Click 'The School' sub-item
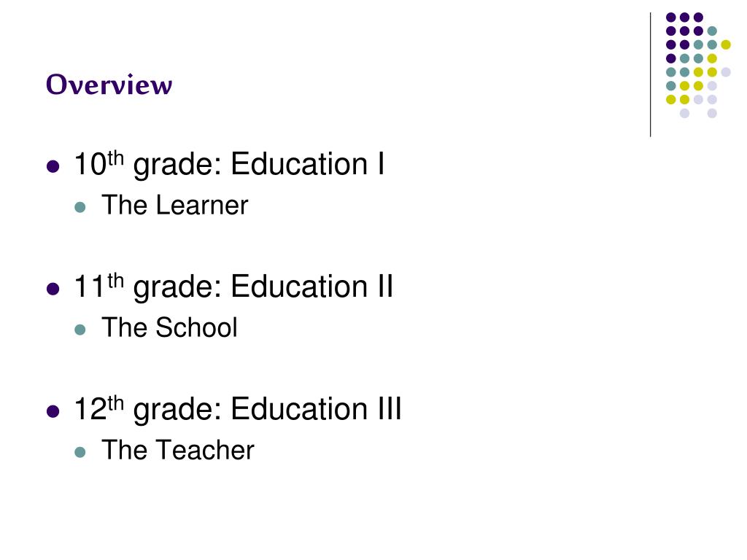The image size is (747, 560). pyautogui.click(x=169, y=327)
